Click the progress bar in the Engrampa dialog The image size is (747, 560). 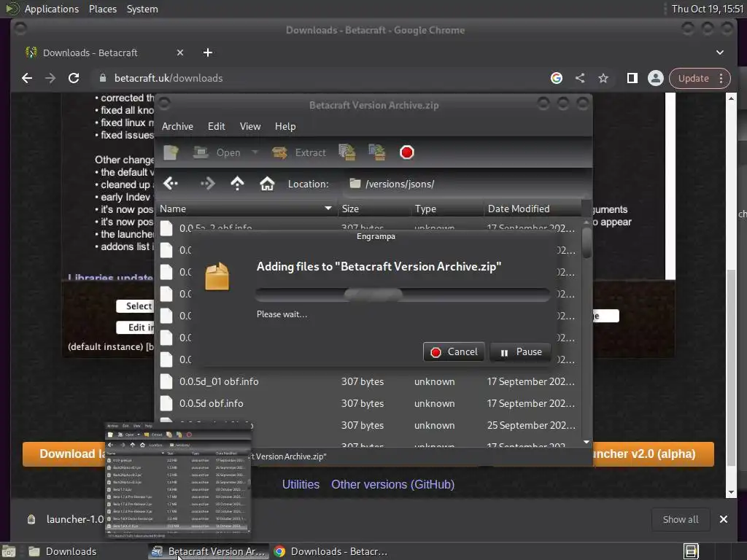tap(403, 295)
